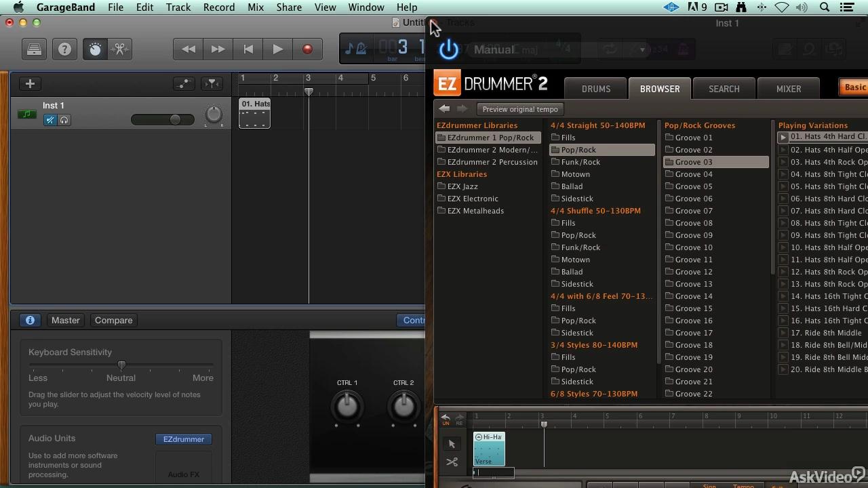Screen dimensions: 868x488
Task: Select the 01. Hats region in timeline
Action: click(255, 113)
